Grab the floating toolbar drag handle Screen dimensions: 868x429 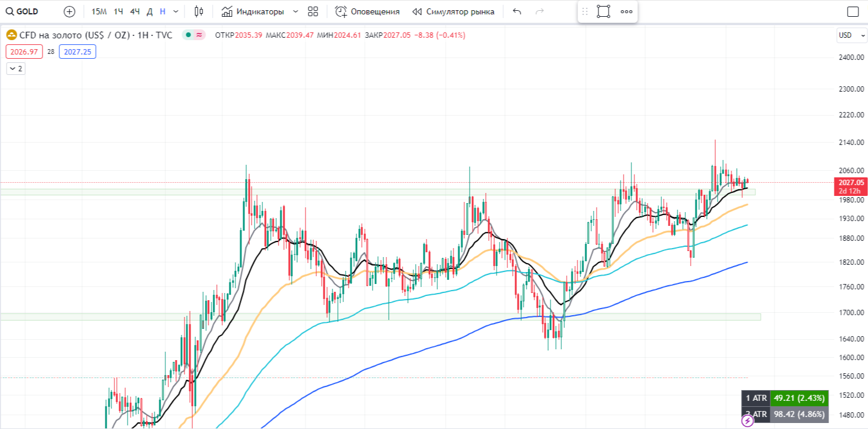(585, 11)
